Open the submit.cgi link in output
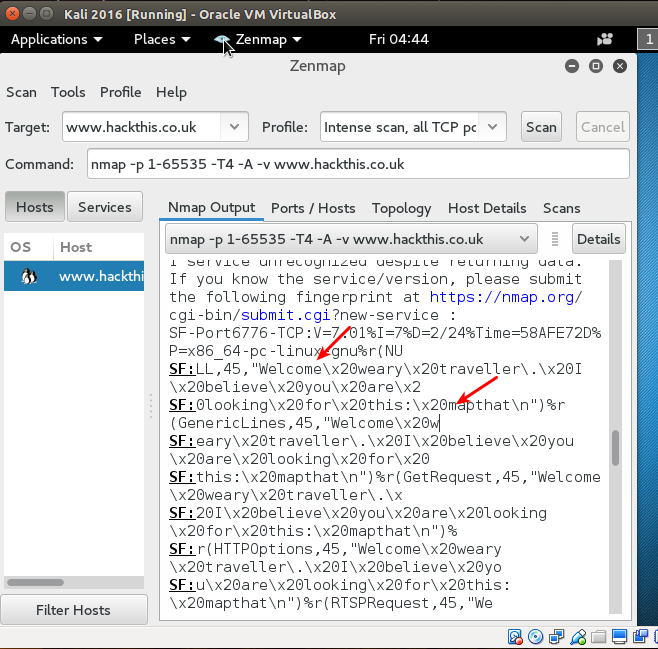Image resolution: width=658 pixels, height=649 pixels. (x=286, y=315)
